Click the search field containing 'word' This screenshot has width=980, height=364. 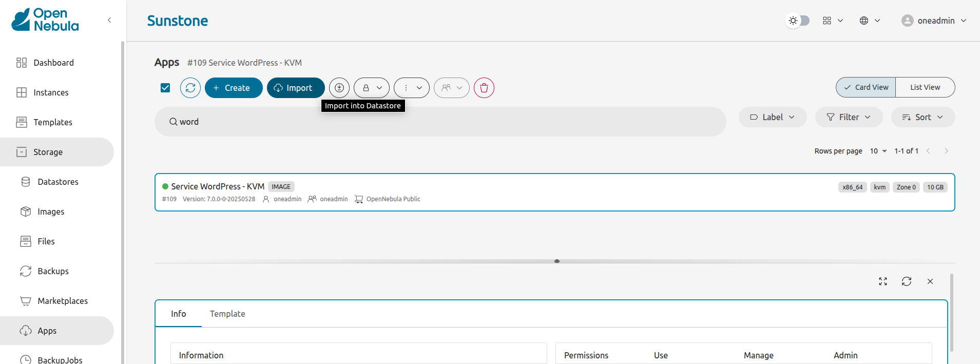click(440, 122)
